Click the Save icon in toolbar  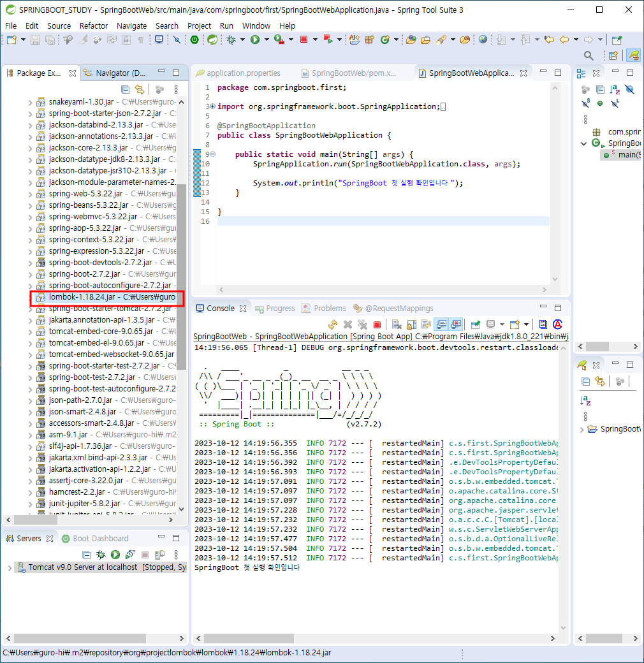tap(36, 40)
